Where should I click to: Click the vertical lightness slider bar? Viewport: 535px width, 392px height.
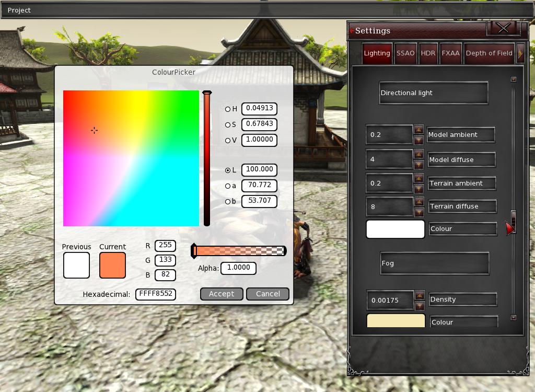coord(207,158)
